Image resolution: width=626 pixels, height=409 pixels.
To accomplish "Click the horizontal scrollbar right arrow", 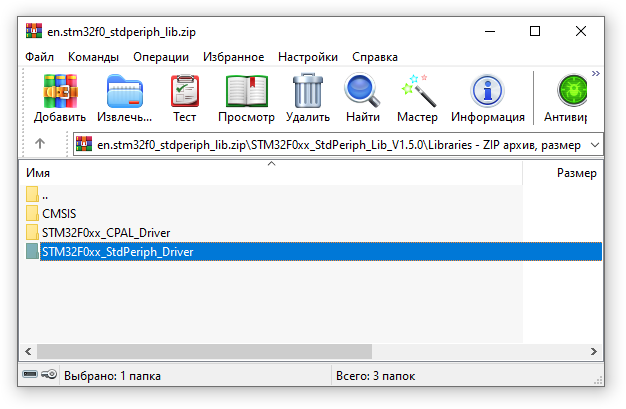I will (594, 351).
